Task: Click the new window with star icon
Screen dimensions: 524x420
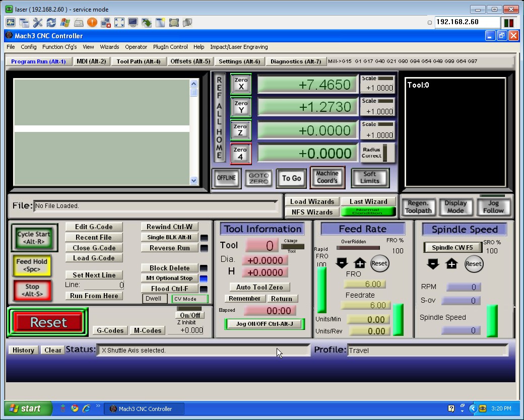Action: click(x=160, y=23)
